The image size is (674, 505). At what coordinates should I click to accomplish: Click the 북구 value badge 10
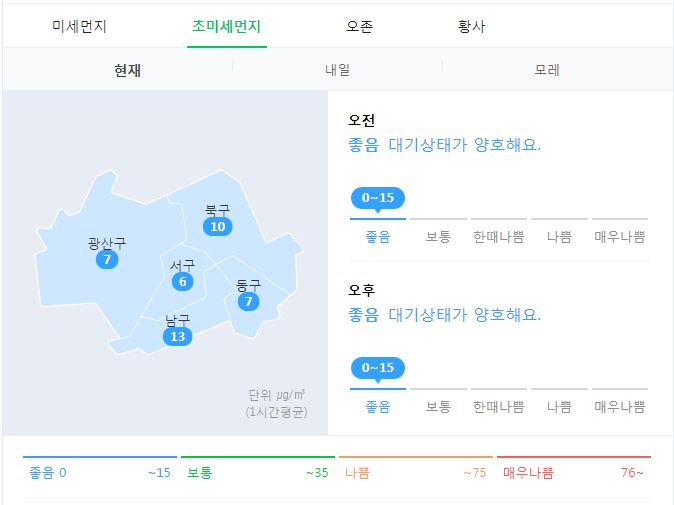[218, 226]
